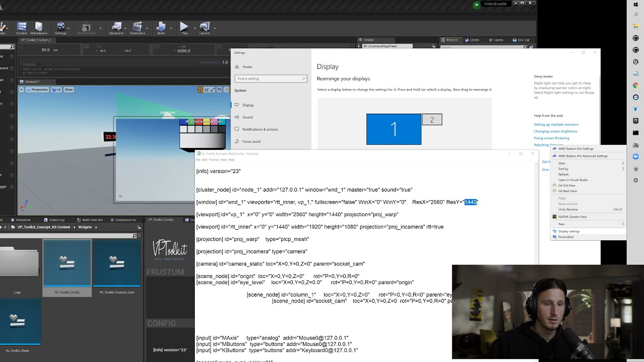Click Refresh in the desktop context menu

pos(588,174)
